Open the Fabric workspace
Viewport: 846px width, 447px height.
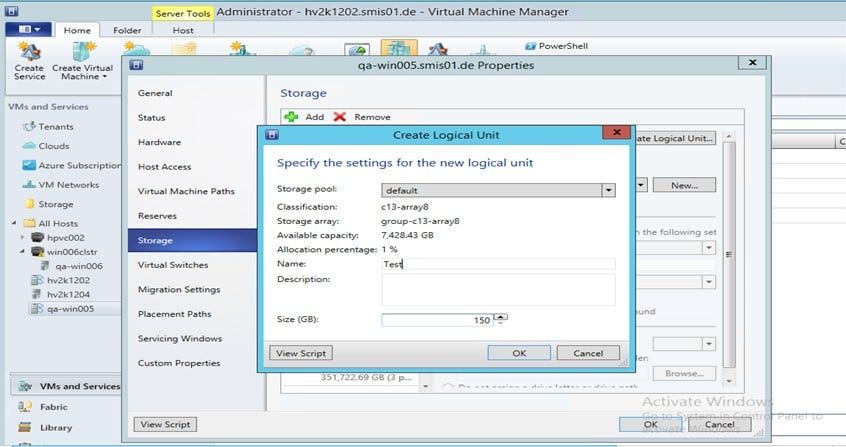point(54,407)
